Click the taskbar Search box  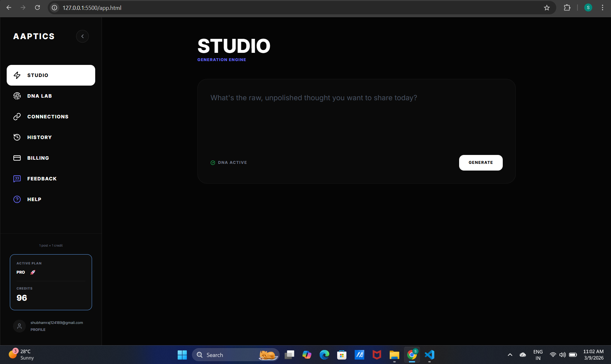236,355
